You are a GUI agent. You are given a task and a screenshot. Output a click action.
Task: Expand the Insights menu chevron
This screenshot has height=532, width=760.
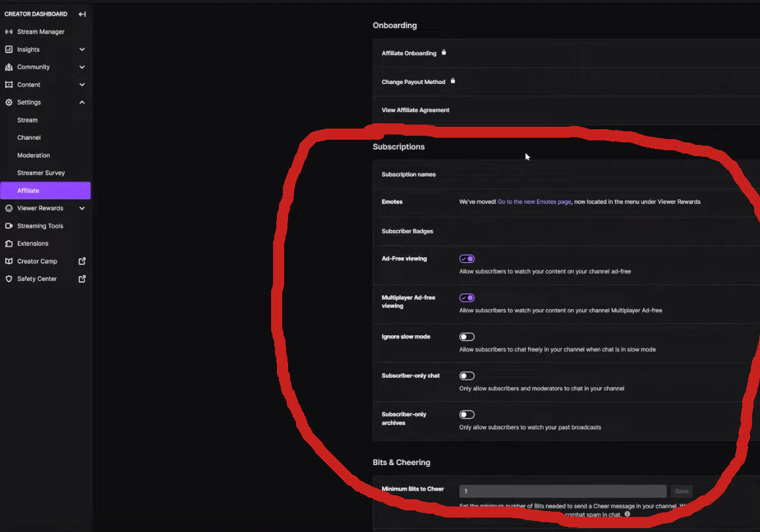click(82, 49)
